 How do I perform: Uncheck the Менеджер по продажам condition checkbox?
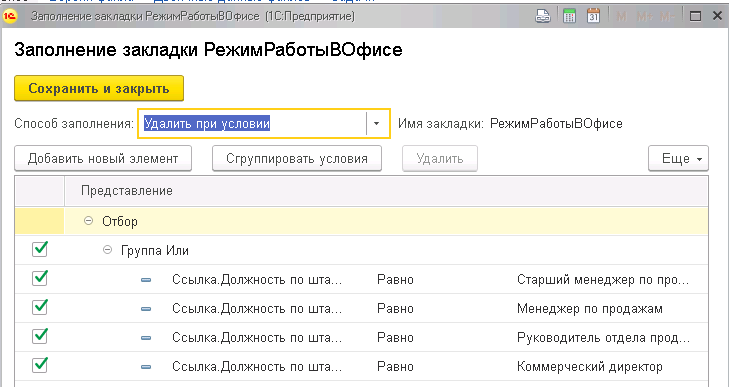pyautogui.click(x=40, y=307)
